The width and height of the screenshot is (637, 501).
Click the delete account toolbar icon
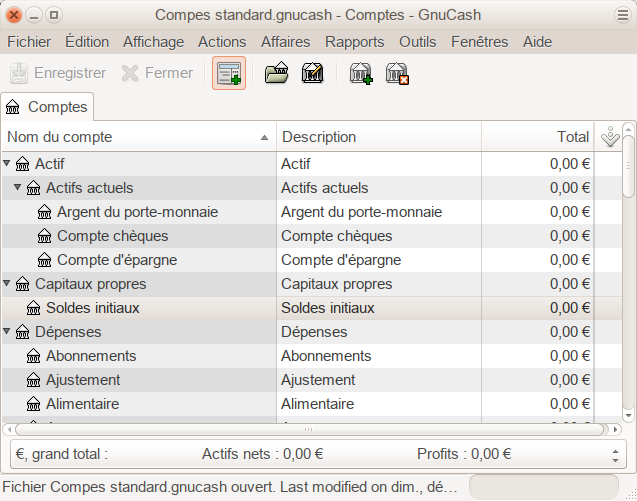397,73
